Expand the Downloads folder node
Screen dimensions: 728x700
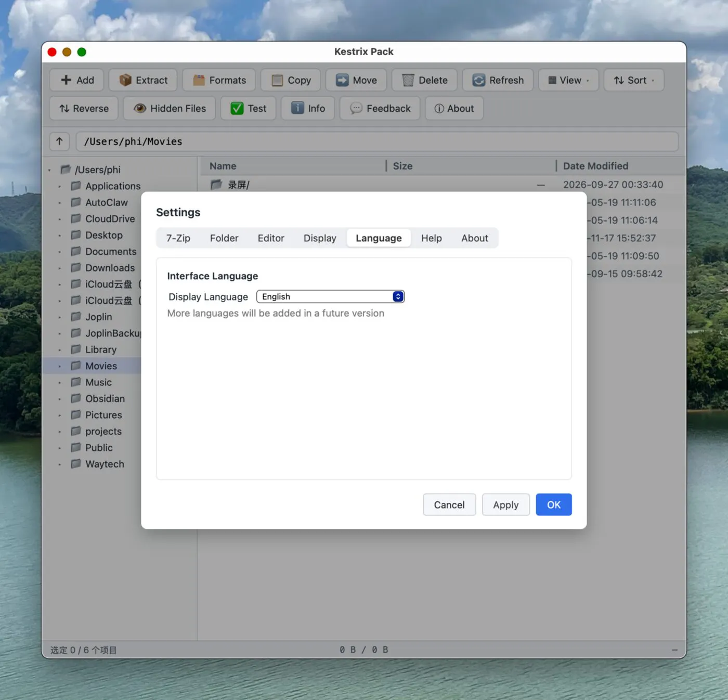(x=60, y=268)
